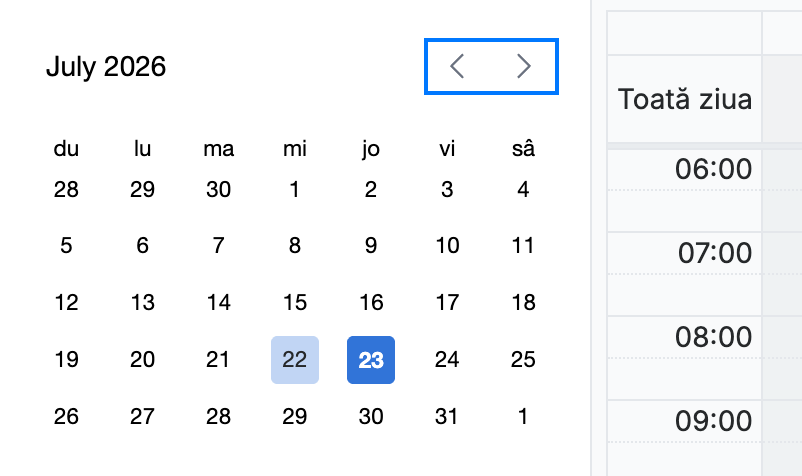This screenshot has width=802, height=476.
Task: Click the 06:00 time slot row
Action: 705,190
